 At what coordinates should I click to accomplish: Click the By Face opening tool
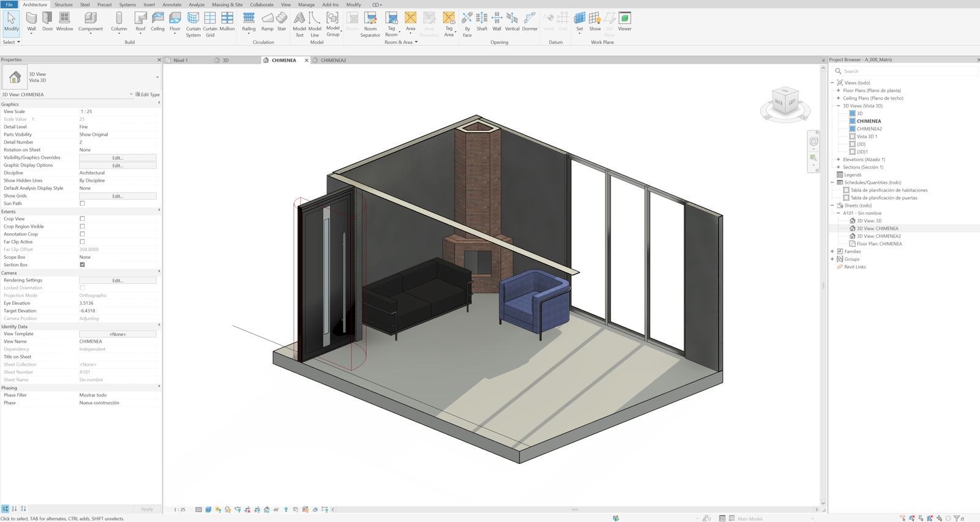(x=467, y=24)
